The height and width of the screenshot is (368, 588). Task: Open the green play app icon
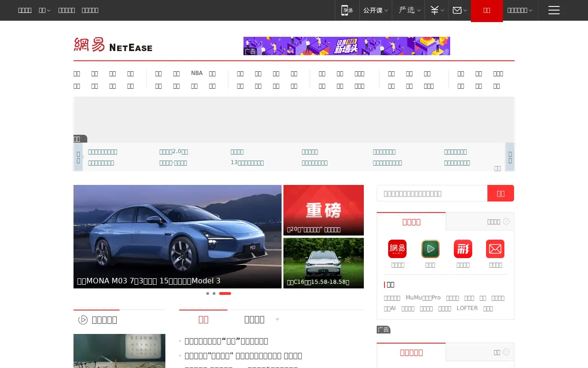[430, 249]
